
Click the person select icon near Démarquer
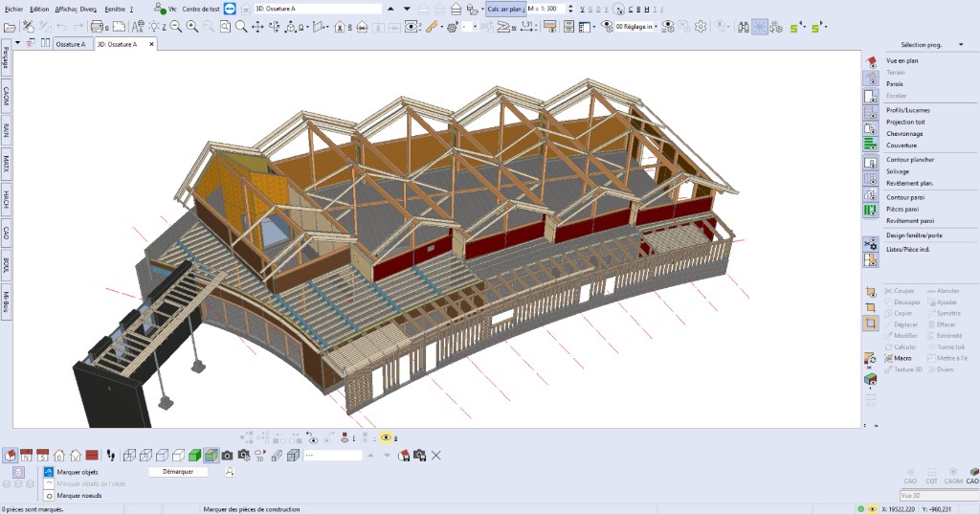[x=230, y=472]
